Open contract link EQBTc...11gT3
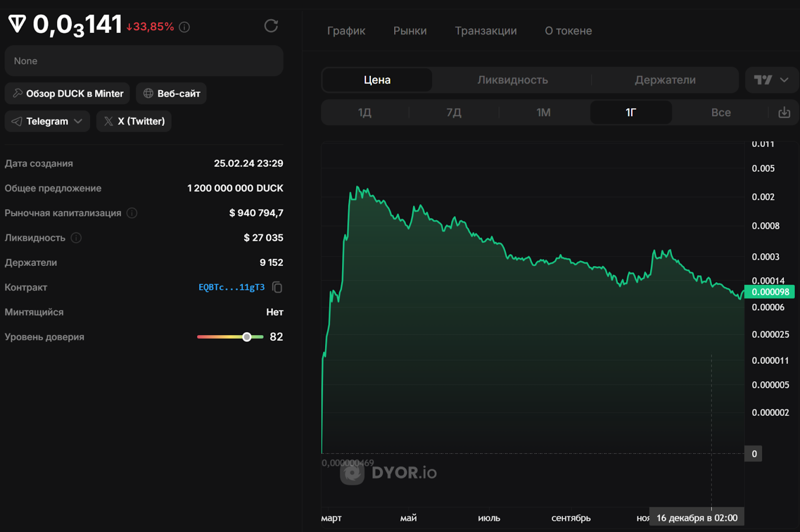Image resolution: width=800 pixels, height=532 pixels. [x=231, y=287]
